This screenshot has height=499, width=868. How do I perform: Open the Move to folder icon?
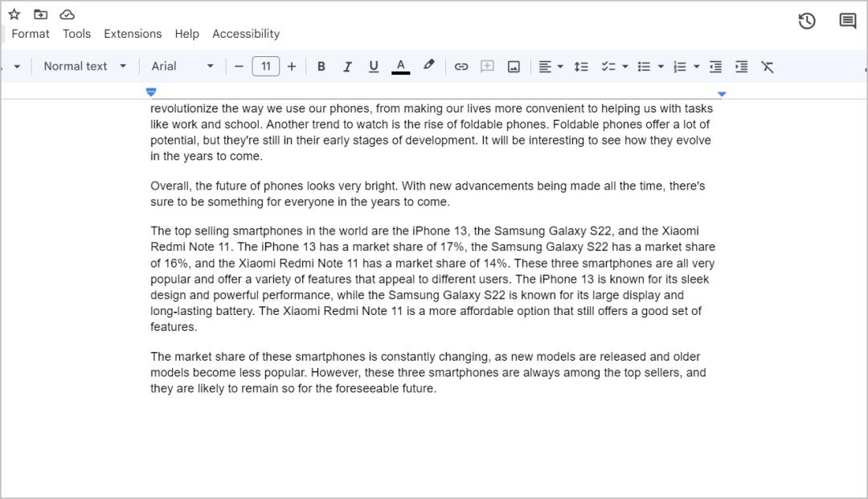[x=40, y=14]
